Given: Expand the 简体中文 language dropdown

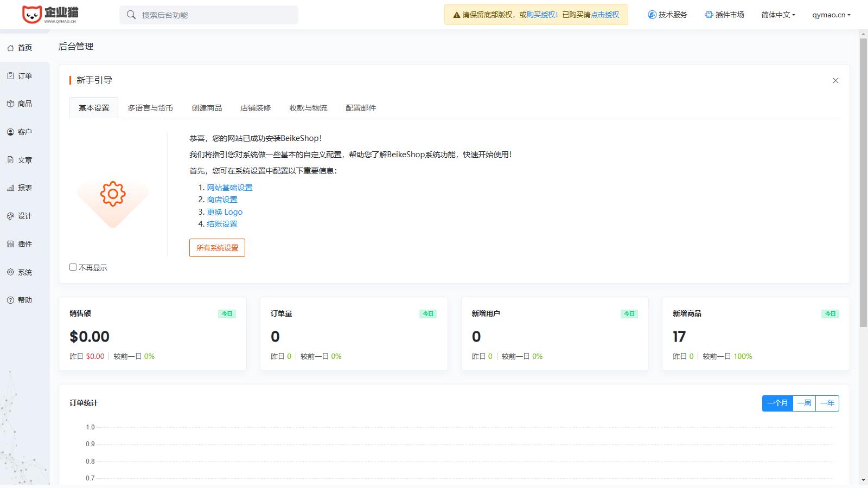Looking at the screenshot, I should click(x=778, y=15).
